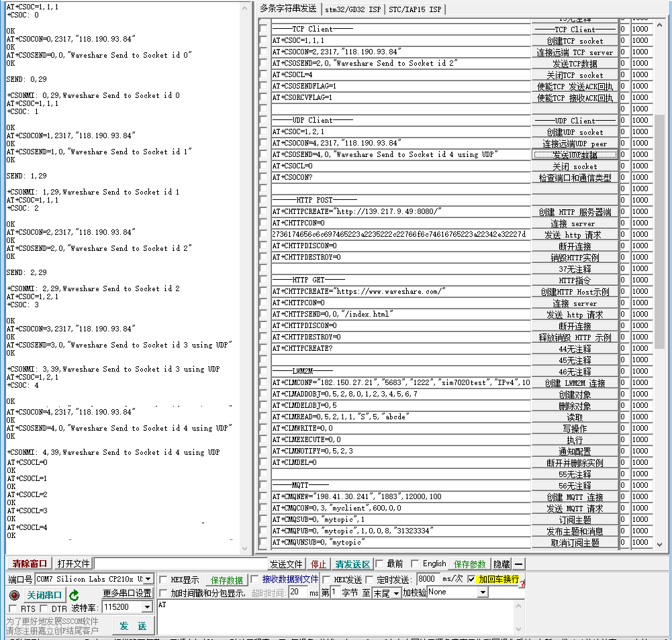Click the 发送文件 send file button

tap(286, 564)
